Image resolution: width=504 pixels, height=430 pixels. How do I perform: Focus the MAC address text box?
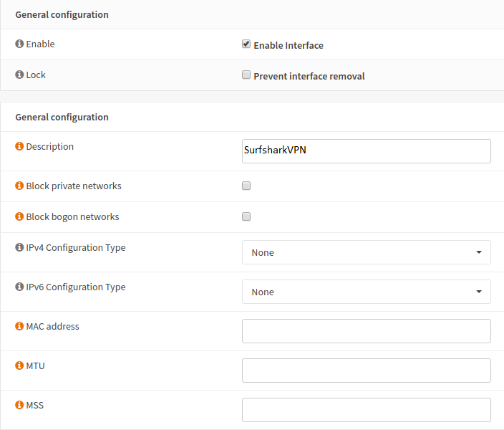(366, 331)
